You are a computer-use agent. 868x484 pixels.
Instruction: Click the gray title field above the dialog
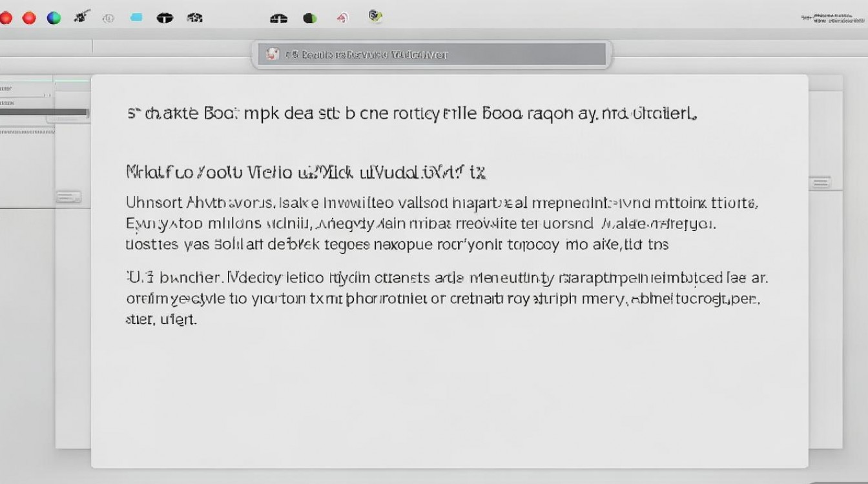tap(431, 55)
